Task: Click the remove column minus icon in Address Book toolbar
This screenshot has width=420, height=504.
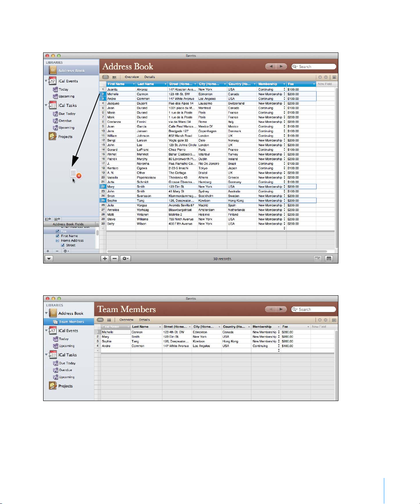Action: [x=326, y=77]
